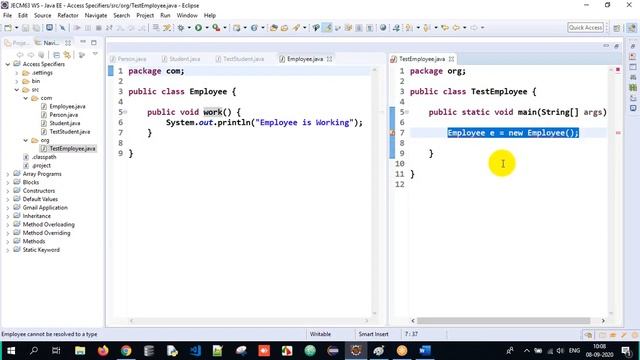Screen dimensions: 640x360
Task: Switch to the Project Explorer tab
Action: click(x=17, y=42)
